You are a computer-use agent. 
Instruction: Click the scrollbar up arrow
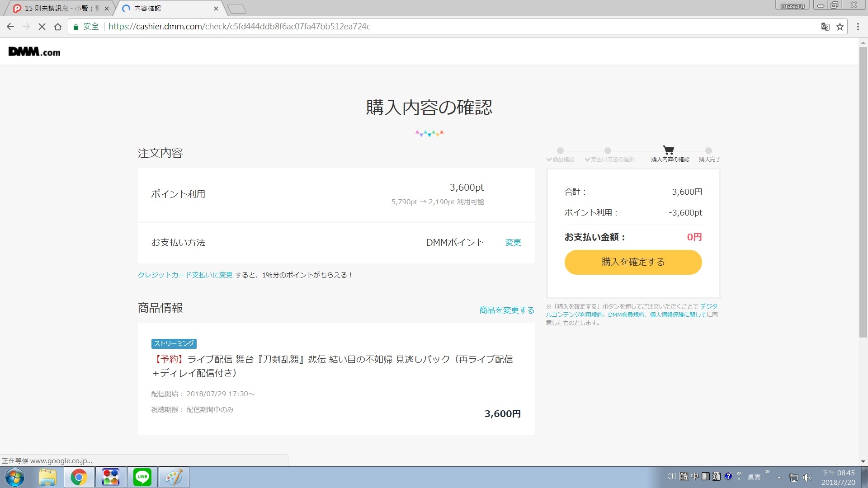click(863, 43)
